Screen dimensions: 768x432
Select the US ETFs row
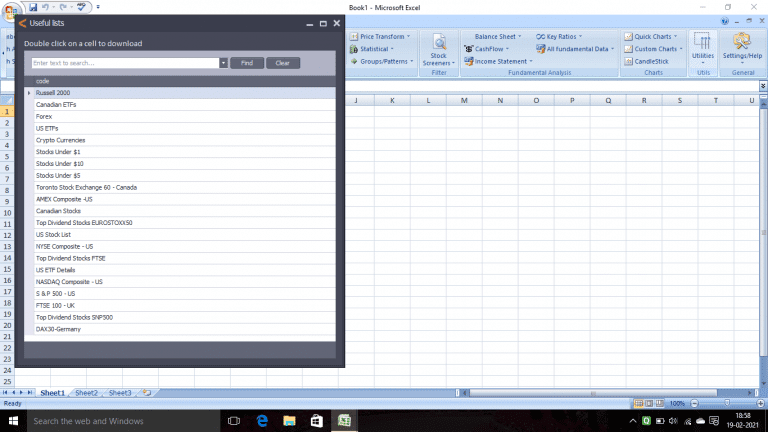[x=185, y=128]
